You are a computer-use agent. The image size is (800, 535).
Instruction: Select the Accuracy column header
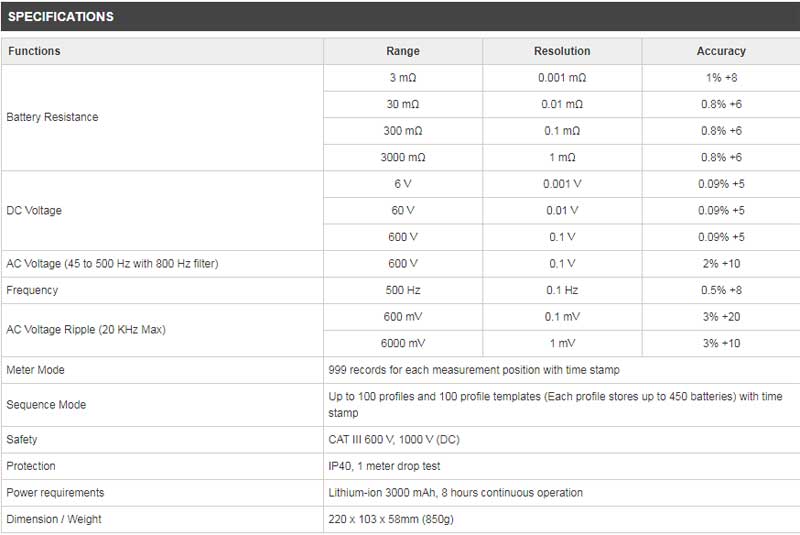[x=721, y=51]
